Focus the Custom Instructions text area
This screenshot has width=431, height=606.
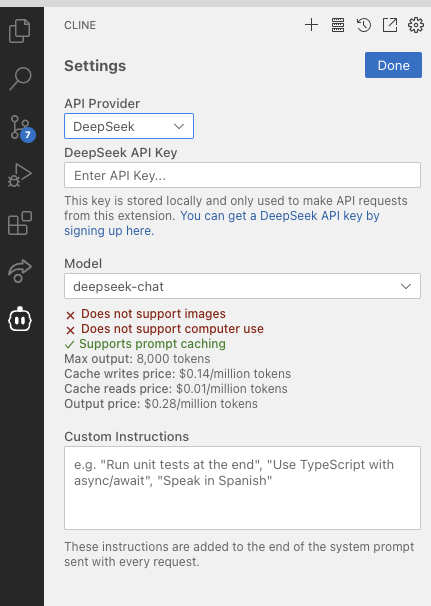pyautogui.click(x=242, y=488)
